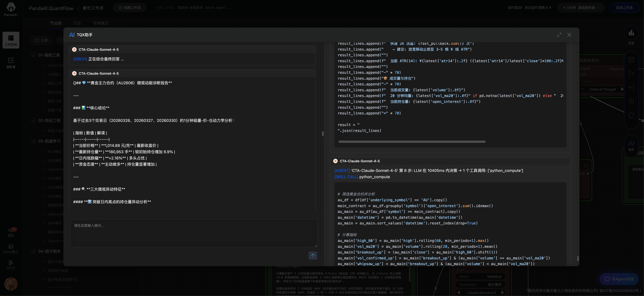Click the 启动工作流 button

(624, 8)
